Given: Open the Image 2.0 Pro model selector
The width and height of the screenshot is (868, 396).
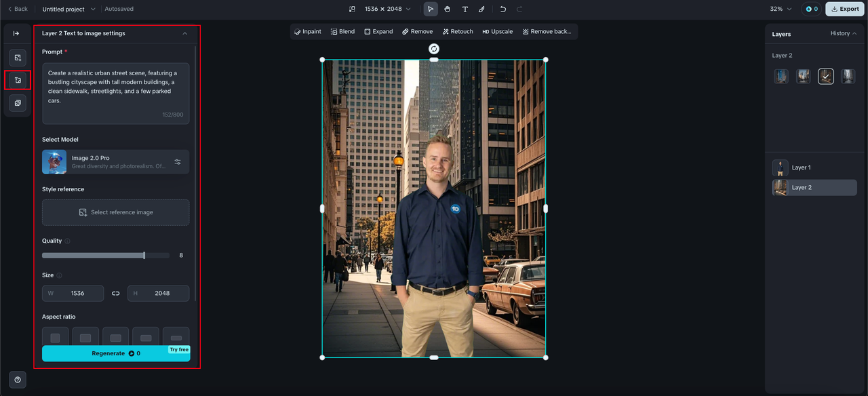Looking at the screenshot, I should click(115, 162).
